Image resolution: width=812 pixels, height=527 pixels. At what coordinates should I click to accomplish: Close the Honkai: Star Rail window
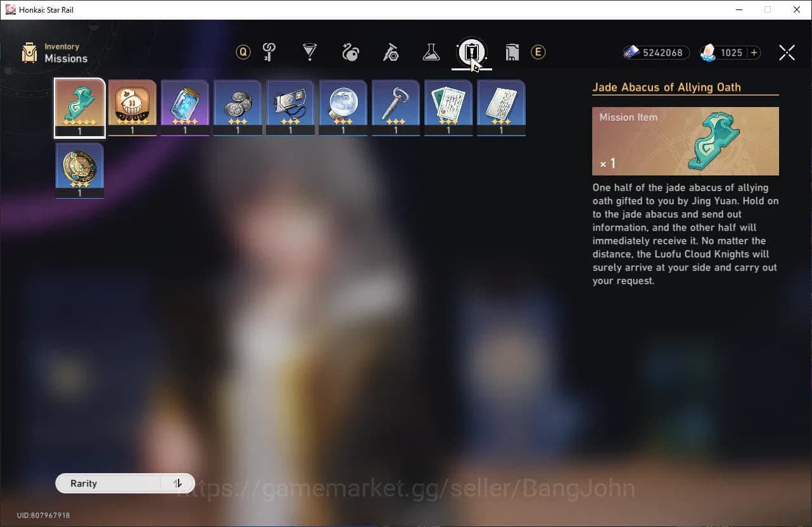click(797, 10)
